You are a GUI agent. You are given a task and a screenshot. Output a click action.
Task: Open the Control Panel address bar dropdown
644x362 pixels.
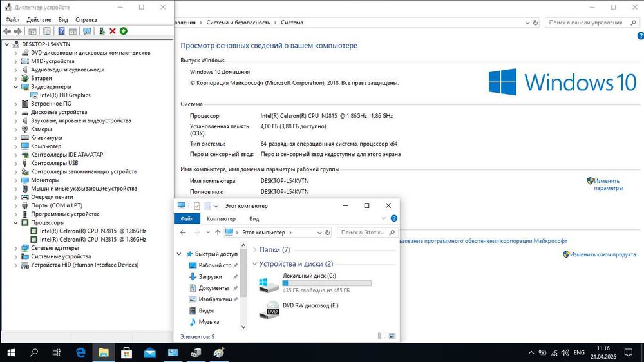527,23
